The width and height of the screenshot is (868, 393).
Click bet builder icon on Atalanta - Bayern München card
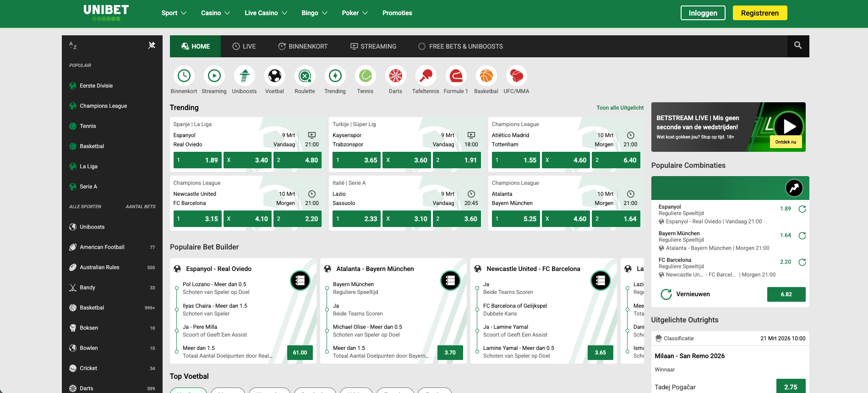pos(450,280)
